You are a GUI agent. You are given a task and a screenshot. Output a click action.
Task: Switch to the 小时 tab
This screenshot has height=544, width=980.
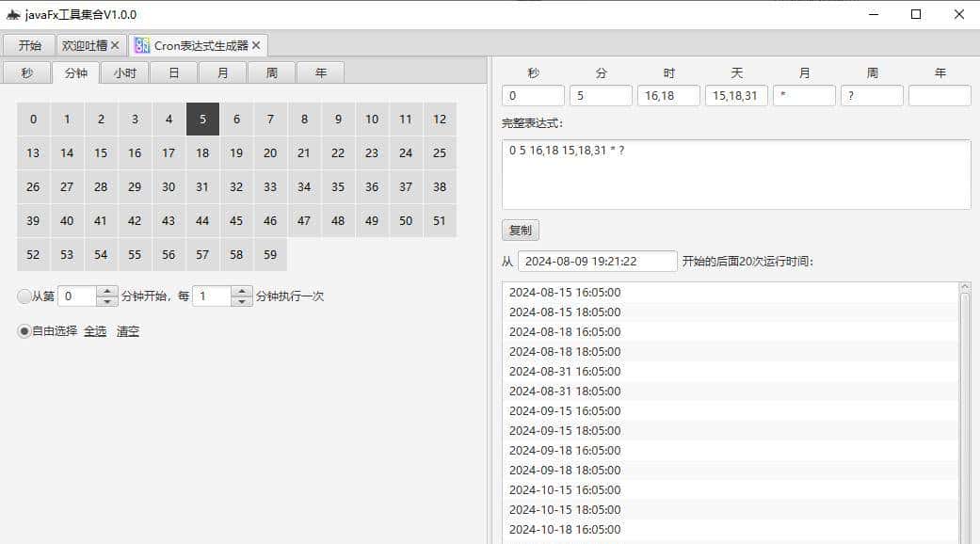[x=125, y=72]
